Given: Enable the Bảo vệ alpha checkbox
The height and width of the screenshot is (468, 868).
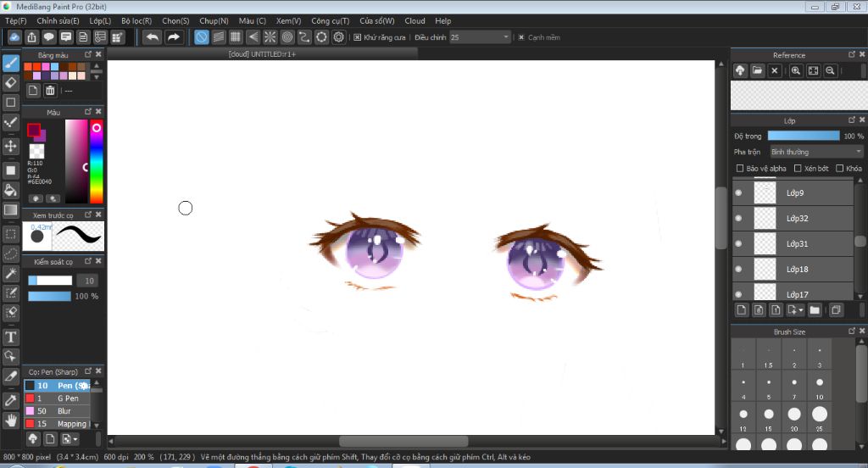Looking at the screenshot, I should click(x=739, y=169).
